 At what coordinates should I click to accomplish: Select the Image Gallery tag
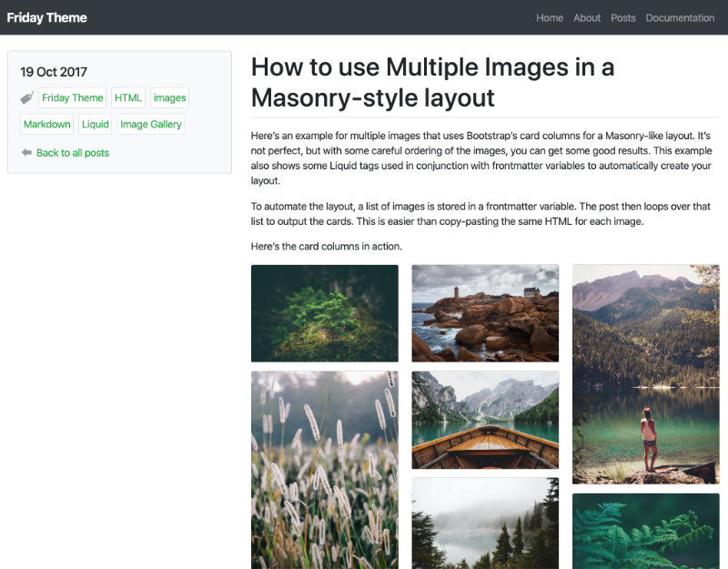point(151,124)
